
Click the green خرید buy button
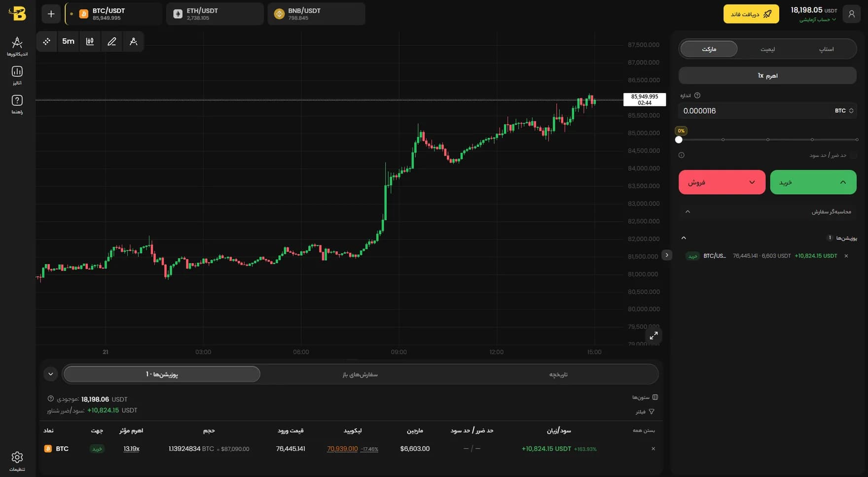click(x=813, y=182)
